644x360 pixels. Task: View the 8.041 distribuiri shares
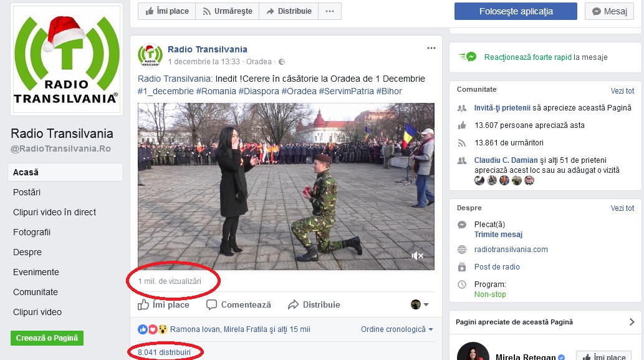pos(165,352)
